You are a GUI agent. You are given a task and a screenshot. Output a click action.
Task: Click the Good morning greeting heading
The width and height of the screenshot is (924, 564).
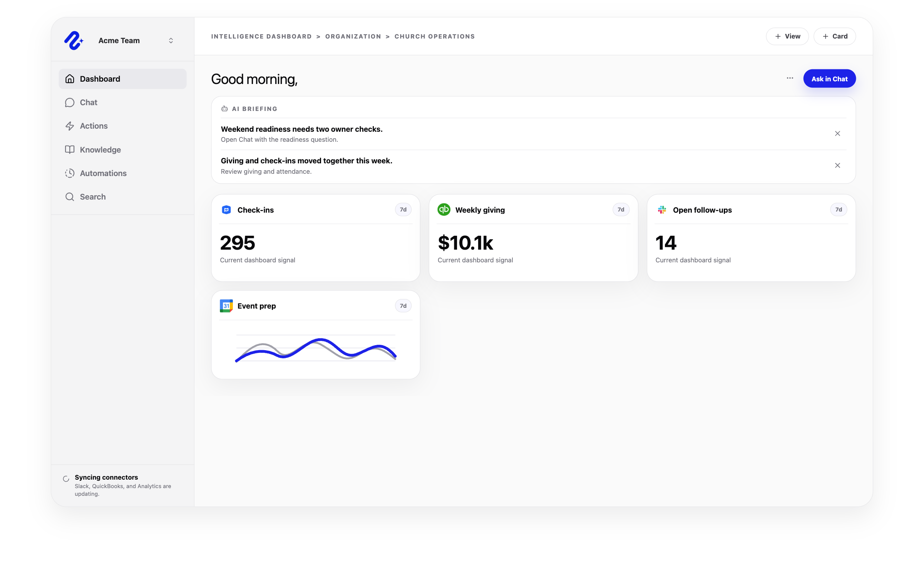[x=254, y=79]
